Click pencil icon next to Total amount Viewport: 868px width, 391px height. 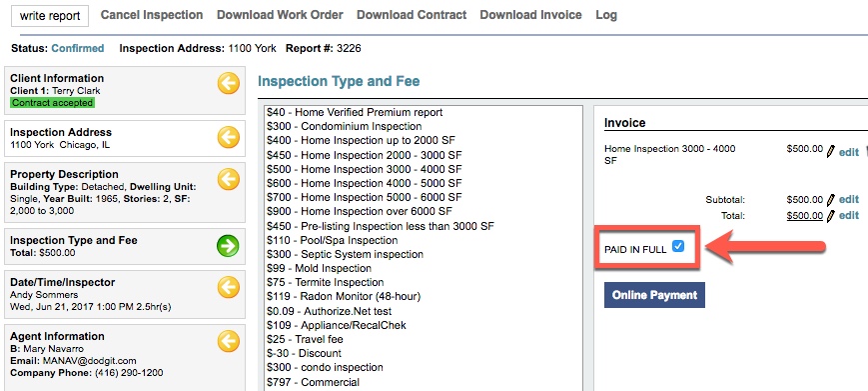830,216
